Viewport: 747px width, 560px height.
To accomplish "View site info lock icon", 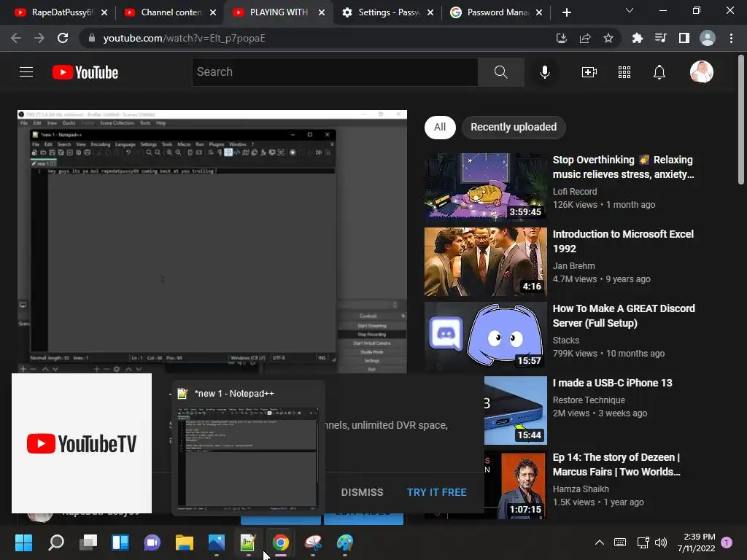I will (x=92, y=38).
